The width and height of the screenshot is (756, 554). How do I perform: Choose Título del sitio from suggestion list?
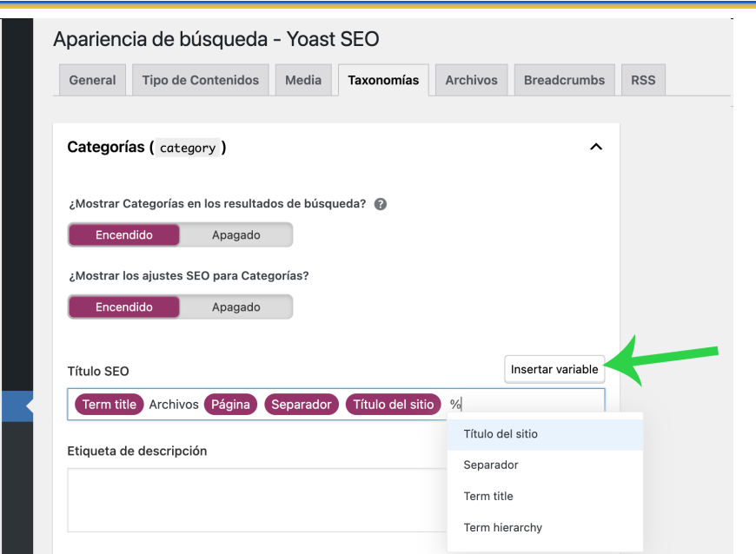click(546, 434)
